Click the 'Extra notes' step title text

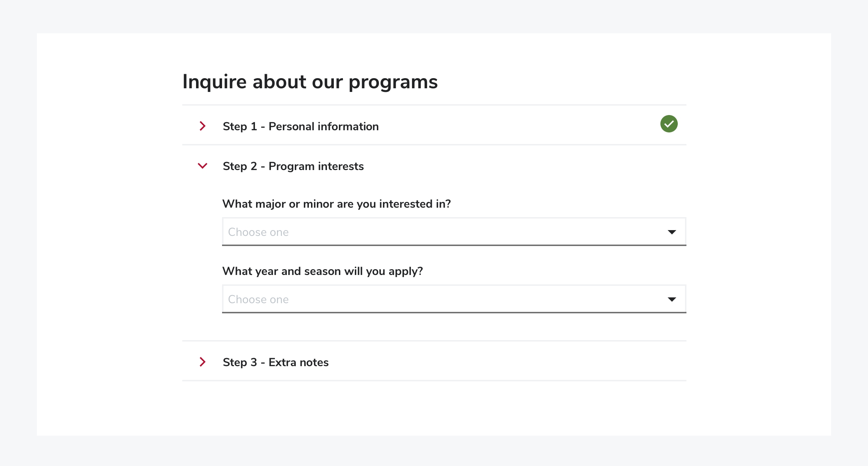tap(298, 362)
